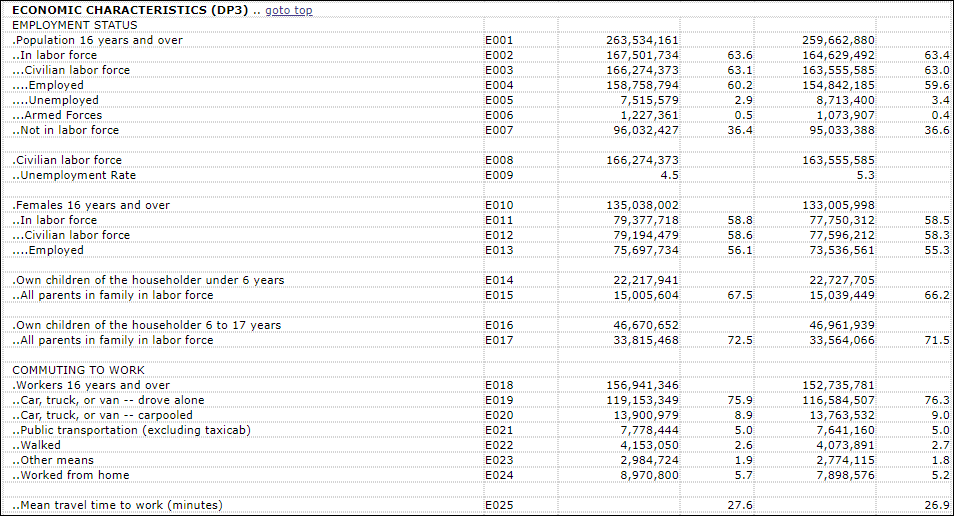This screenshot has height=516, width=954.
Task: Click the '...Civilian labor force' label in row E003
Action: click(x=71, y=70)
